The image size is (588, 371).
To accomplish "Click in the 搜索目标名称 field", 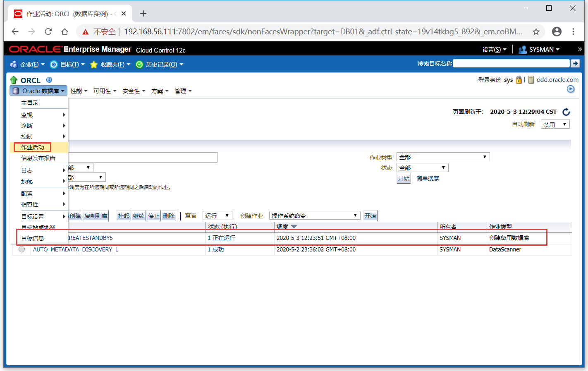I will tap(512, 63).
